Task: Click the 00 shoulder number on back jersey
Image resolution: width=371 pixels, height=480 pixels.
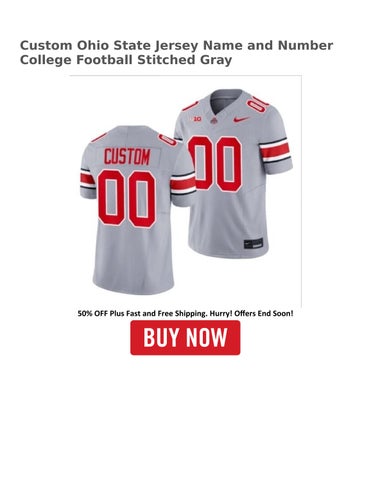Action: (x=167, y=140)
